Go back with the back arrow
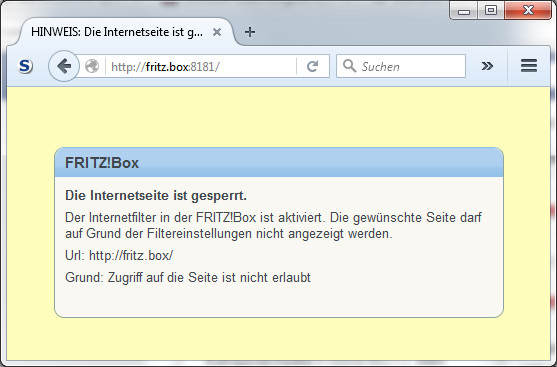The height and width of the screenshot is (367, 557). [x=64, y=66]
